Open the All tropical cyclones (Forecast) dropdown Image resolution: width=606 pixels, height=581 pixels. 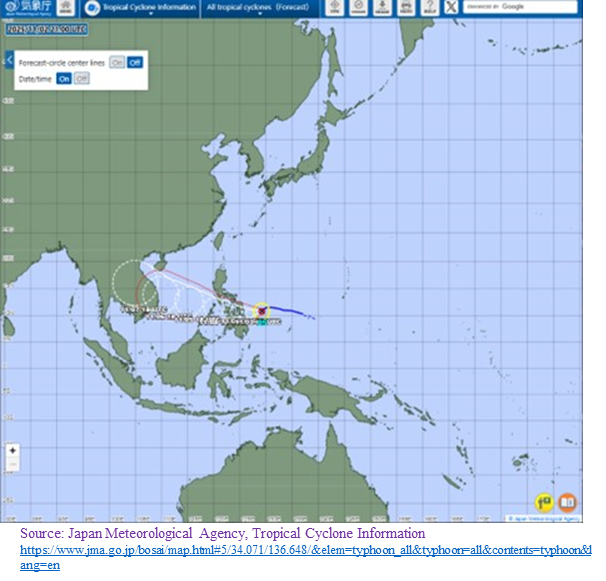point(255,8)
